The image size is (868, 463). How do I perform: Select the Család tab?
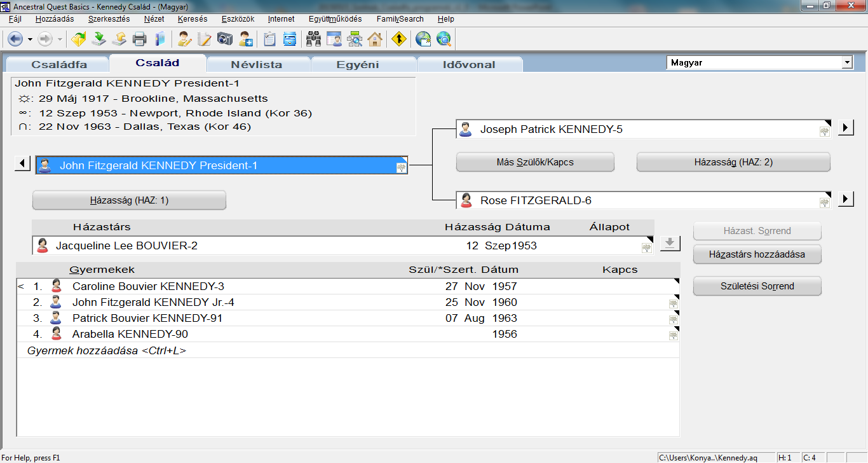[x=158, y=63]
